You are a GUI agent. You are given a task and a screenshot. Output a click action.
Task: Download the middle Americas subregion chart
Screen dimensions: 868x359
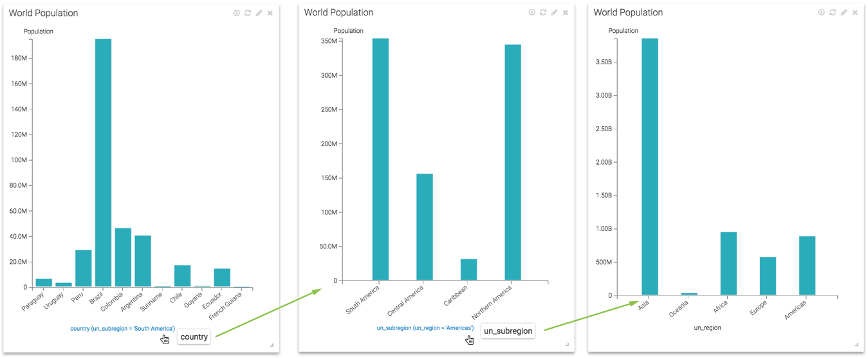click(531, 13)
